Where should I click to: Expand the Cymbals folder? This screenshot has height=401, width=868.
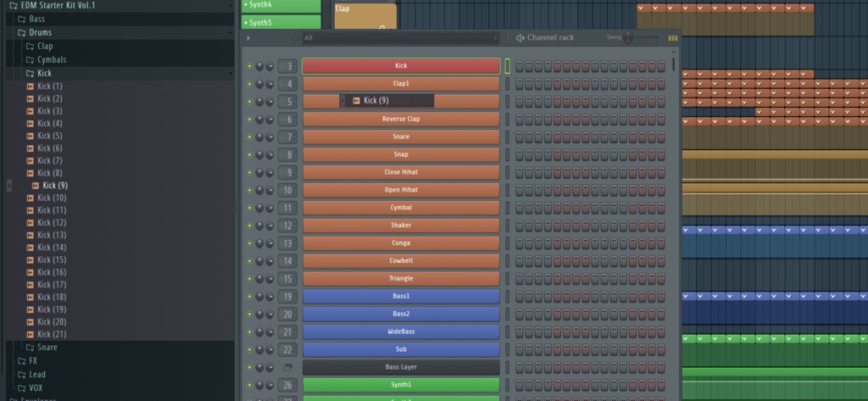[52, 60]
